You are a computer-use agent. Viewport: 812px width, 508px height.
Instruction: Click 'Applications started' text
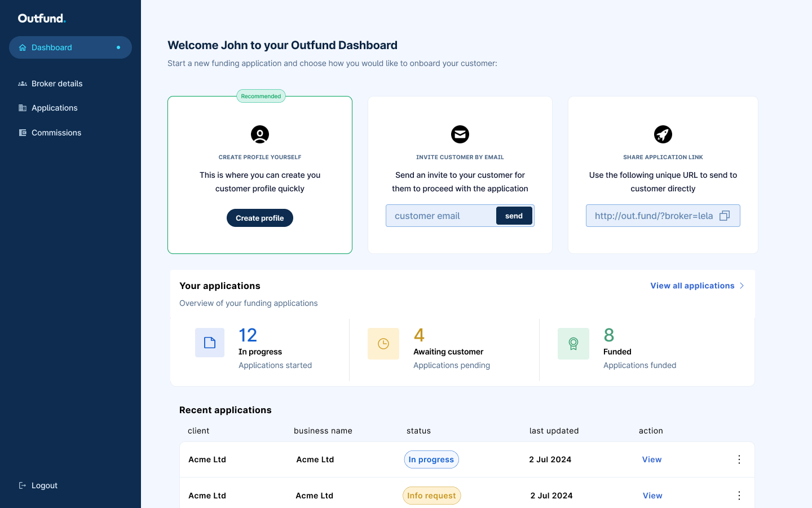[275, 365]
